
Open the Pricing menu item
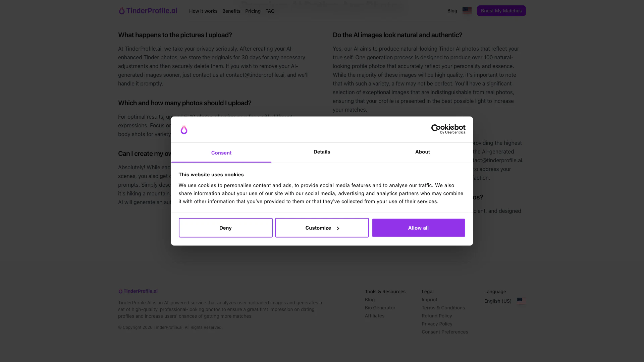point(253,11)
